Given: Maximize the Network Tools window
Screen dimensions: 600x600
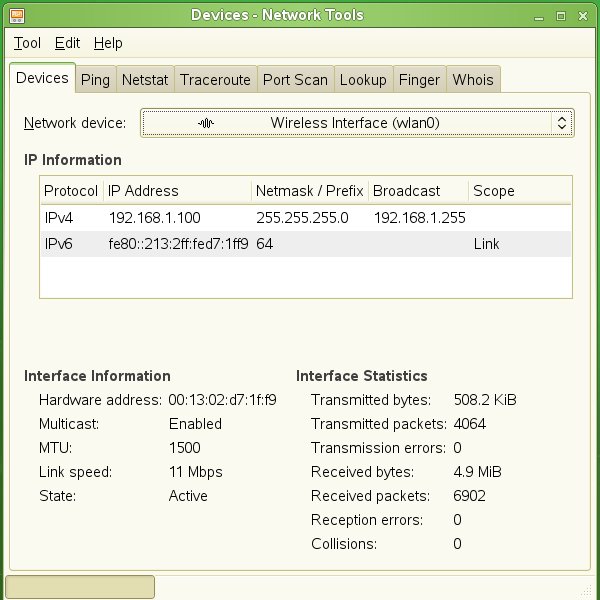Looking at the screenshot, I should (x=561, y=16).
